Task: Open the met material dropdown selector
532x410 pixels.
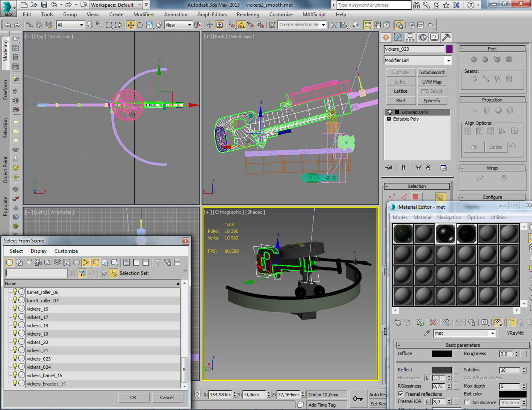Action: coord(495,333)
